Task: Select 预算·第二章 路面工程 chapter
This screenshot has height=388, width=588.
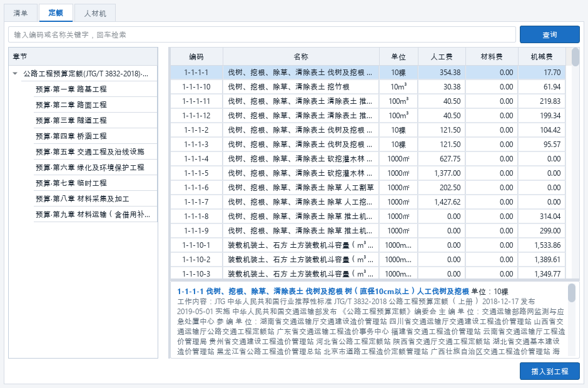Action: click(71, 105)
